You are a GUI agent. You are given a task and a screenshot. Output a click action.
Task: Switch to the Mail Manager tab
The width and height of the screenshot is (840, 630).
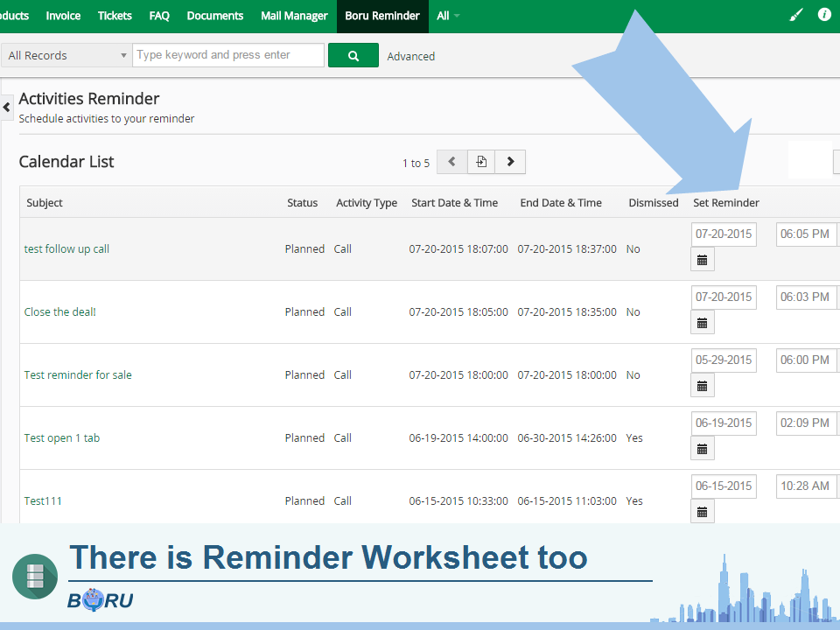point(294,16)
